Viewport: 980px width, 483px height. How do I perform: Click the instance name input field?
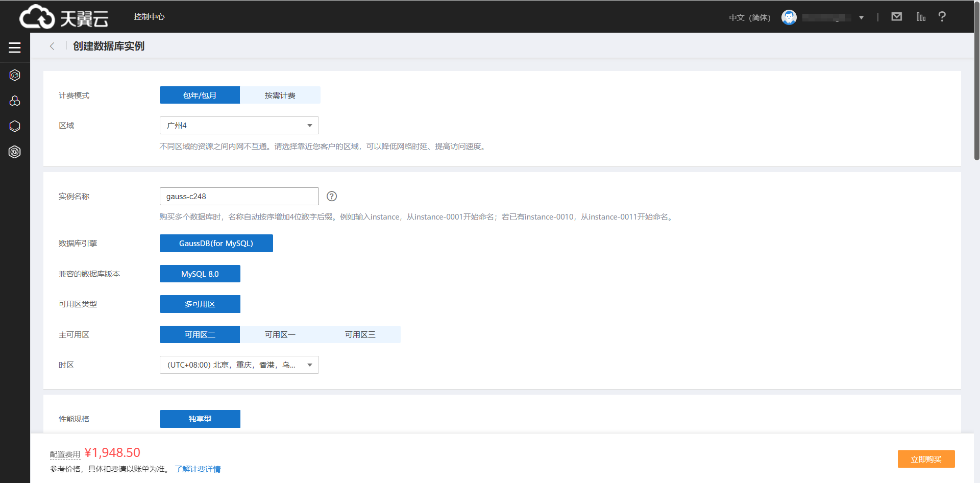click(x=239, y=197)
